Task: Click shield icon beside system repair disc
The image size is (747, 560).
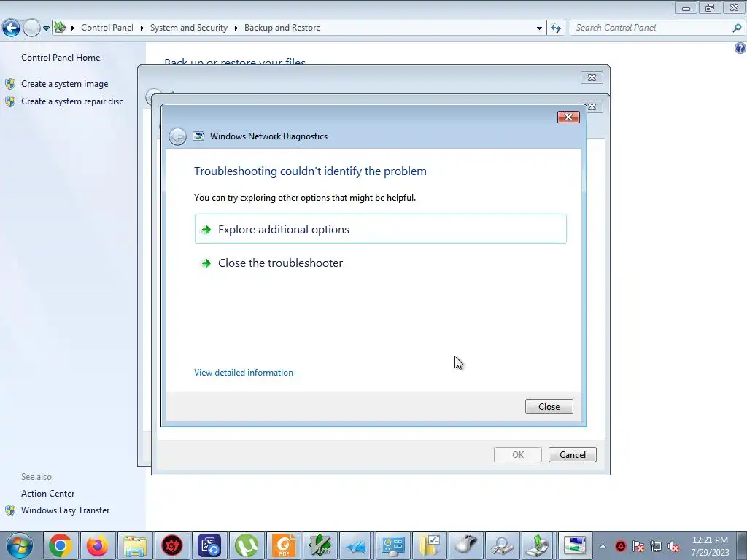Action: (x=10, y=101)
